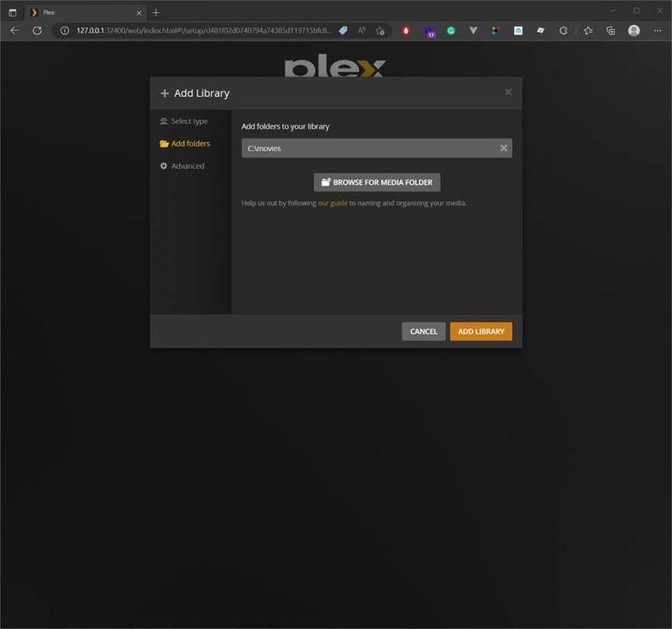Confirm with the Add Library button
This screenshot has height=629, width=672.
pos(480,331)
